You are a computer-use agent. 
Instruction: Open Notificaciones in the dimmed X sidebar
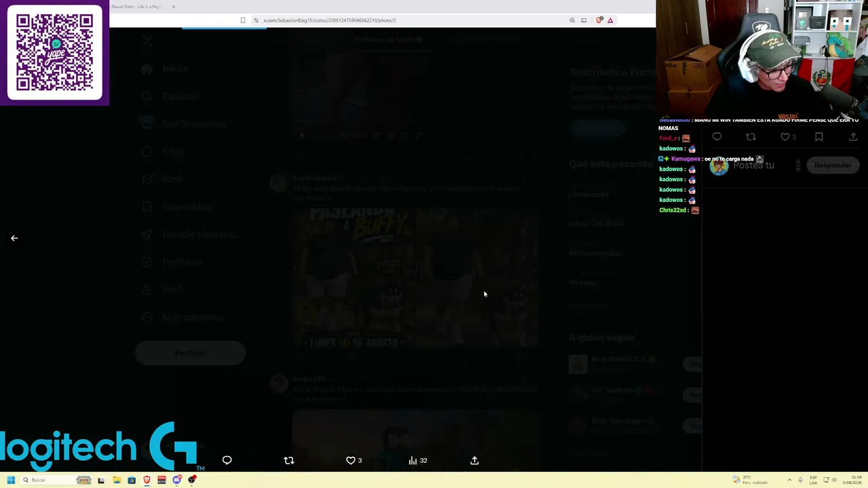click(x=184, y=124)
